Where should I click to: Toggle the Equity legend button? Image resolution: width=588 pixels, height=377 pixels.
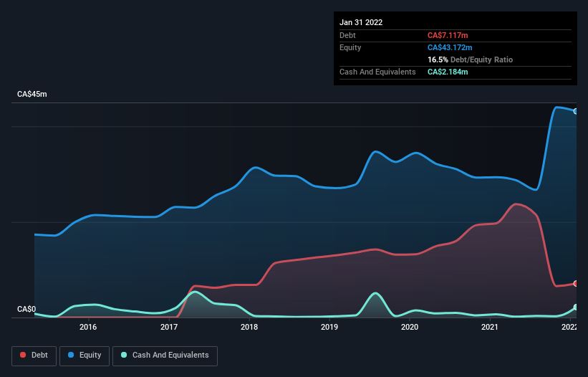[85, 355]
